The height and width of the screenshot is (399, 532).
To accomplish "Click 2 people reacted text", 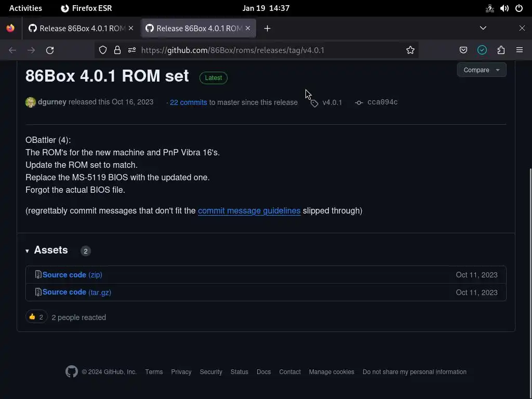I will [x=79, y=317].
